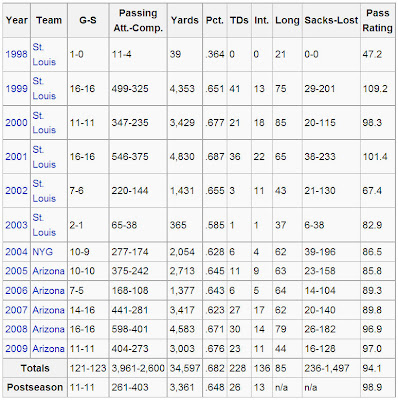Screen dimensions: 398x400
Task: Open the 1998 year link
Action: click(16, 54)
